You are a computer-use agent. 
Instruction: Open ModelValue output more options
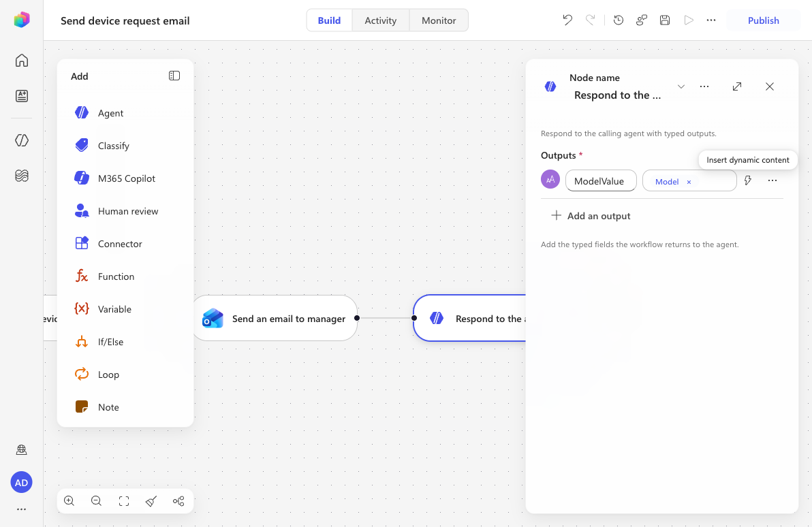tap(772, 180)
